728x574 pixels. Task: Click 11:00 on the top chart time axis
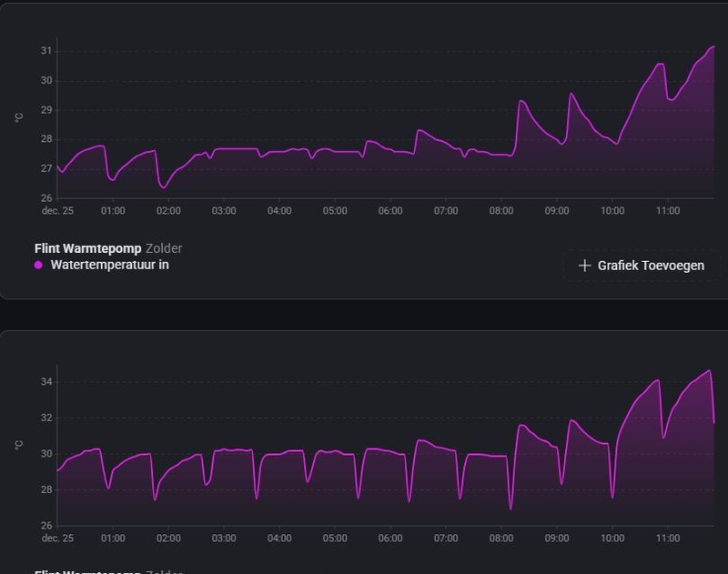(x=668, y=211)
